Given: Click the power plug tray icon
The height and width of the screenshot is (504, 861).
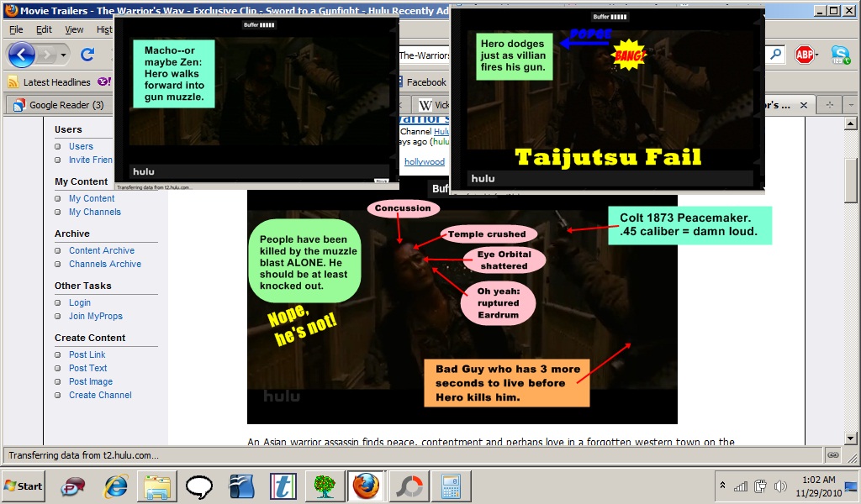Looking at the screenshot, I should (760, 486).
